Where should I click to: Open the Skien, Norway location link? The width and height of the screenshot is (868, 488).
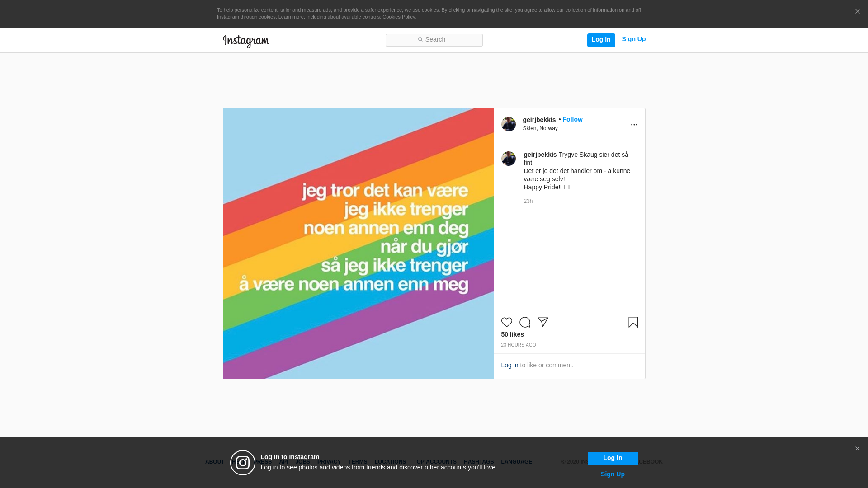[540, 128]
